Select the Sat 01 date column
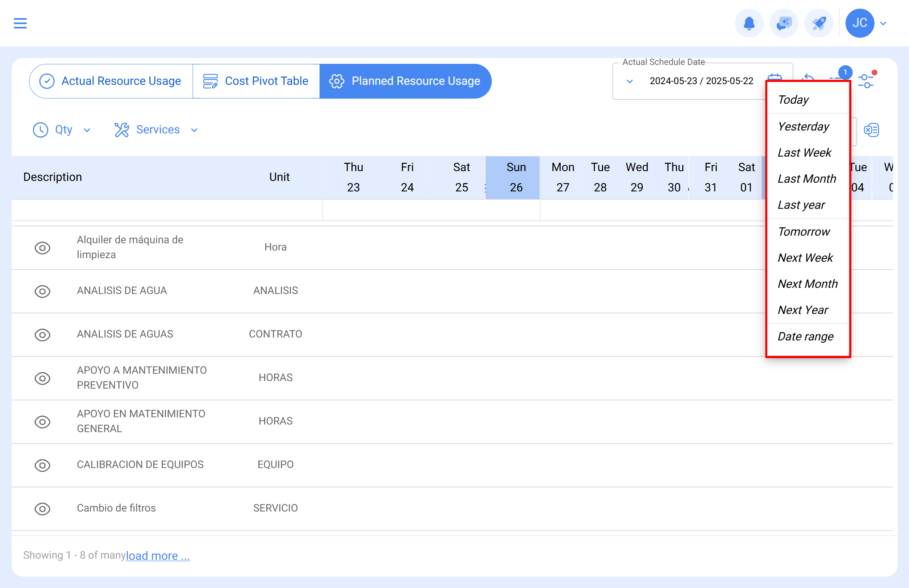The height and width of the screenshot is (588, 909). tap(746, 178)
